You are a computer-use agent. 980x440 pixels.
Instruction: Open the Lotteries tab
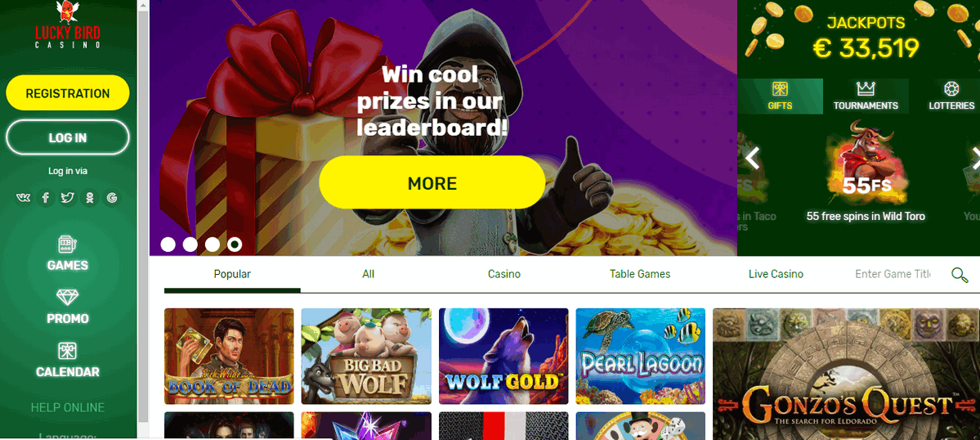tap(951, 97)
